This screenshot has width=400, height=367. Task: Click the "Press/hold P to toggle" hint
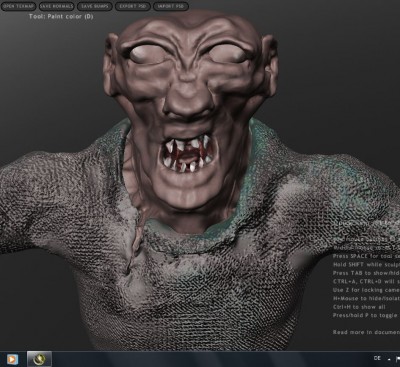366,315
